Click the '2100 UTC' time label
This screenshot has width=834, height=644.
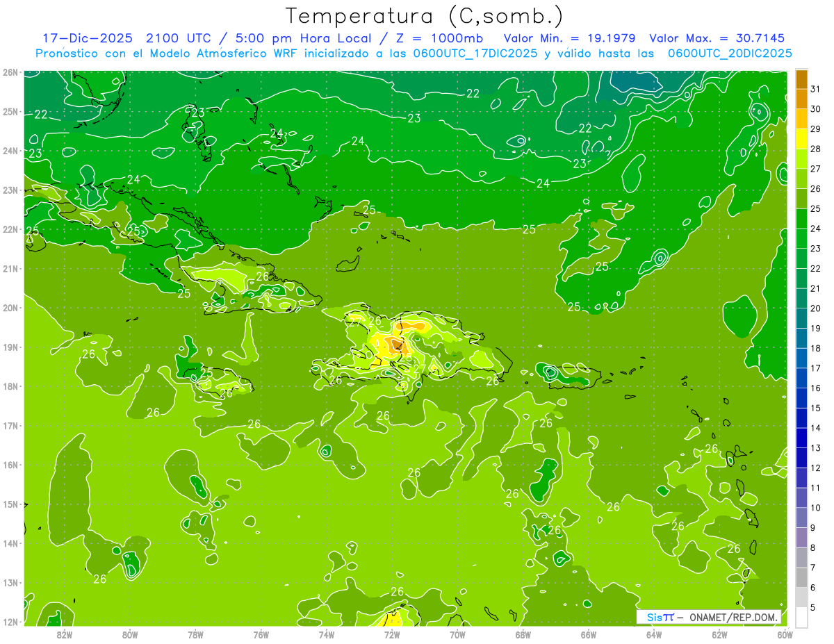179,38
